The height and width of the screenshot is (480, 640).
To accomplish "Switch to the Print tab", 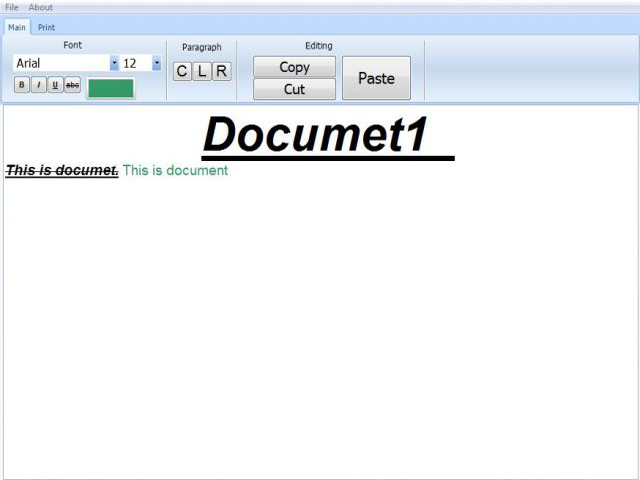I will pos(47,27).
